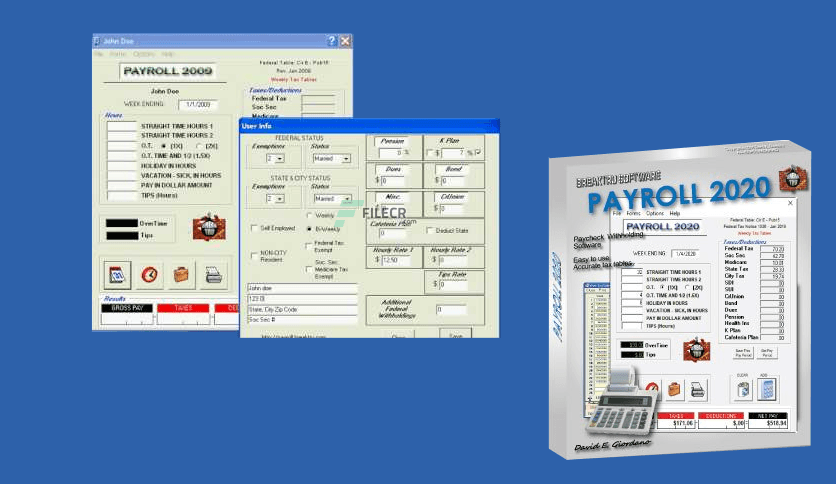Open Federal Status Exemptions dropdown
Image resolution: width=836 pixels, height=484 pixels.
coord(275,158)
